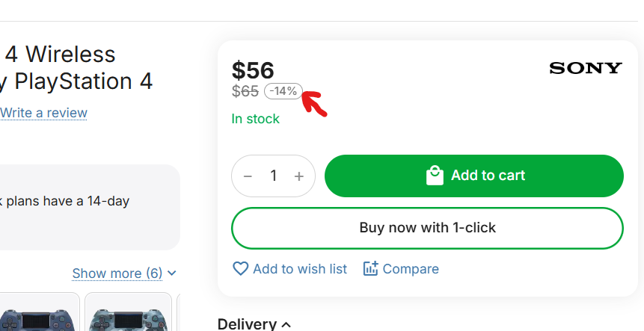This screenshot has width=644, height=331.
Task: Click the quantity number field
Action: [274, 176]
